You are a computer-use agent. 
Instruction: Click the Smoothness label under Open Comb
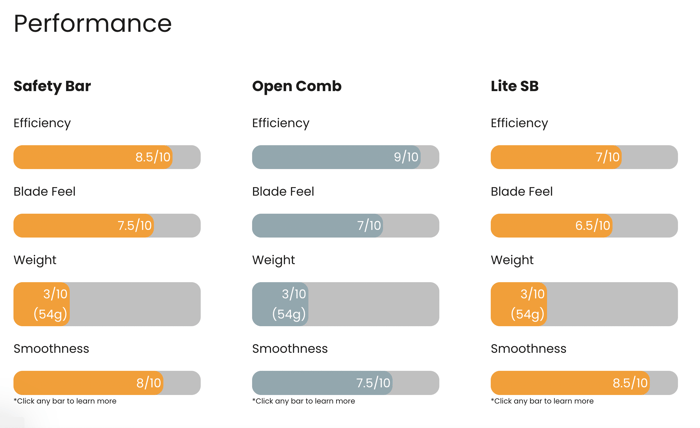(290, 349)
